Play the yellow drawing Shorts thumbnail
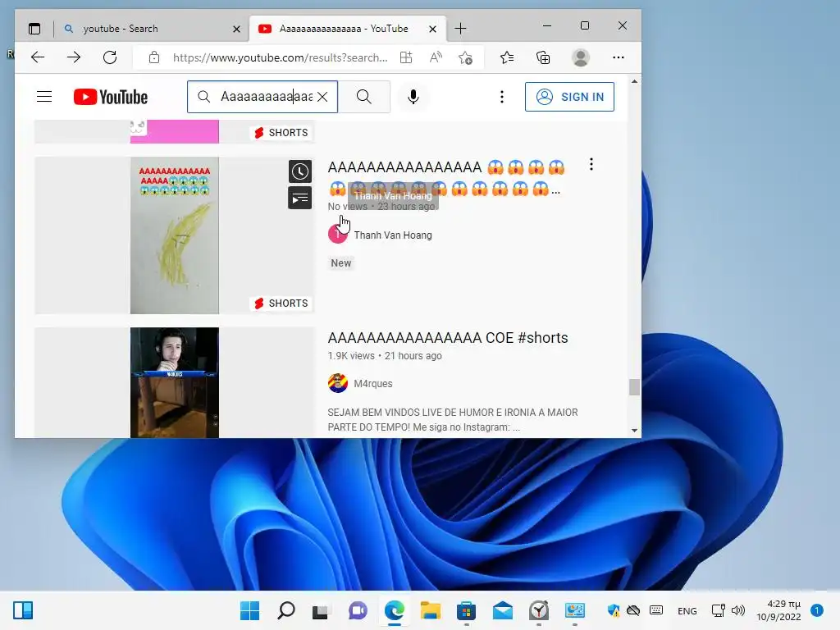Screen dimensions: 840x630 click(x=175, y=235)
